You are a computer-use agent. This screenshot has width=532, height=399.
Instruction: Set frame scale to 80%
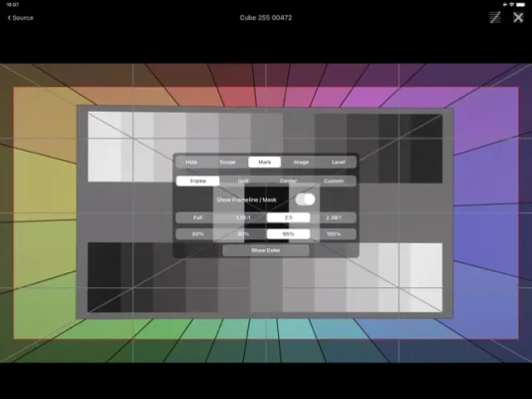pyautogui.click(x=198, y=234)
